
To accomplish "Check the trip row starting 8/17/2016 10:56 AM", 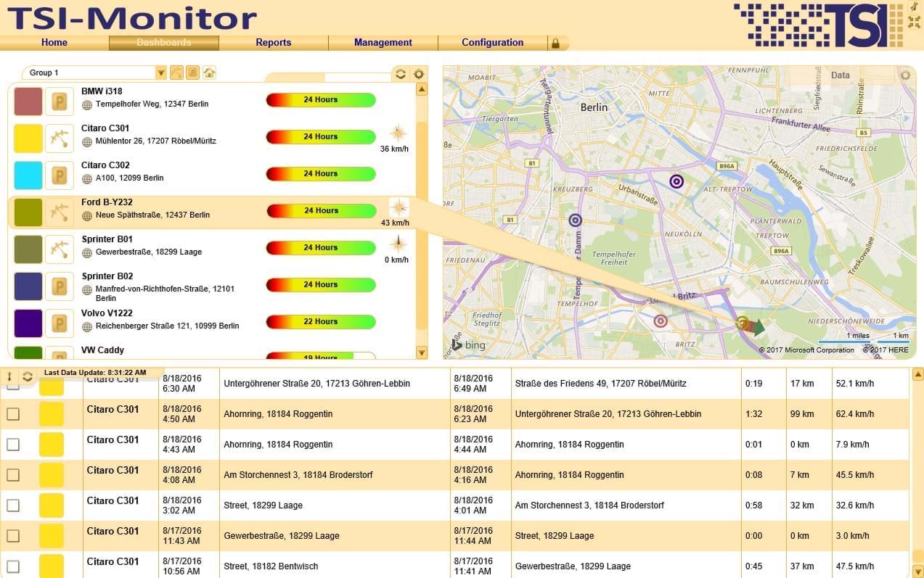I will (x=13, y=566).
